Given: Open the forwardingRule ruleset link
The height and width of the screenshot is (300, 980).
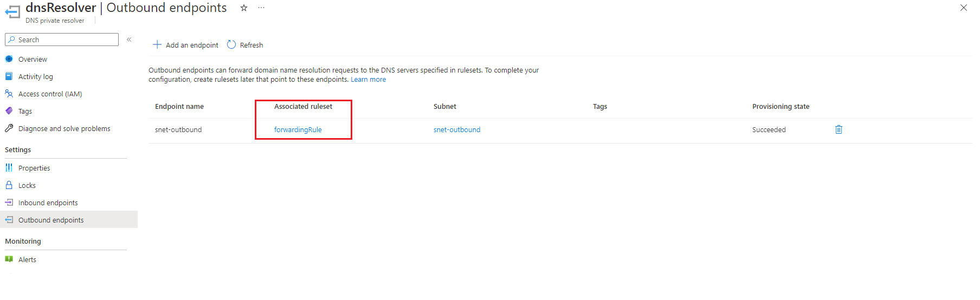Looking at the screenshot, I should click(298, 129).
